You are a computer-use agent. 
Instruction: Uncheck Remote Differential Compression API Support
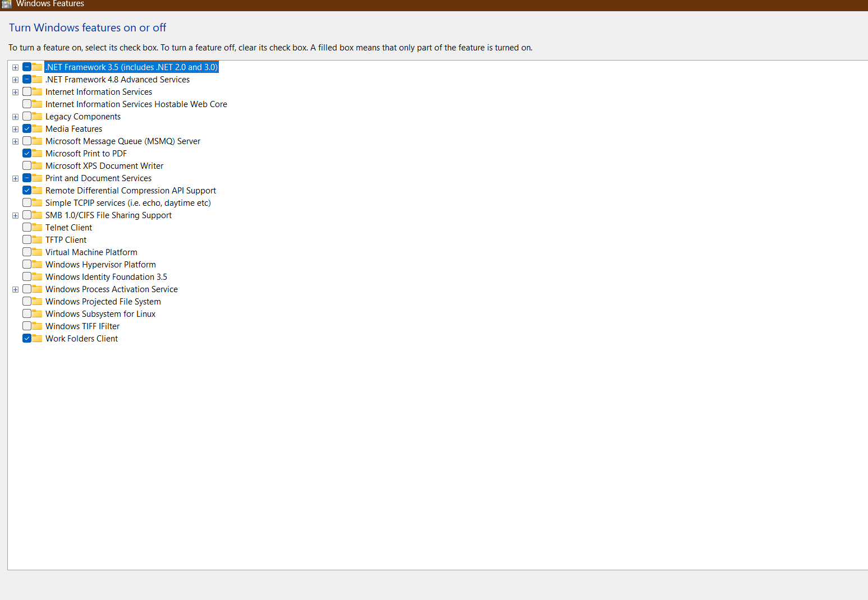click(27, 190)
